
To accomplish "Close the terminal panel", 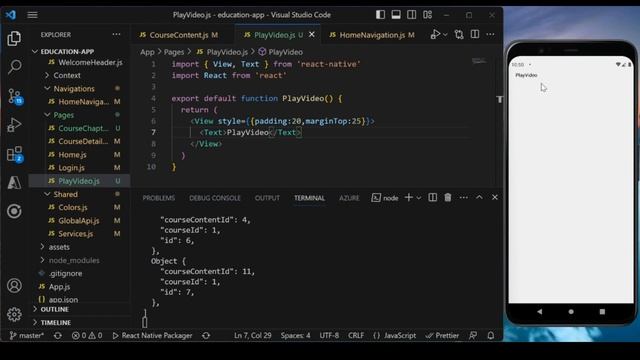I will 495,198.
